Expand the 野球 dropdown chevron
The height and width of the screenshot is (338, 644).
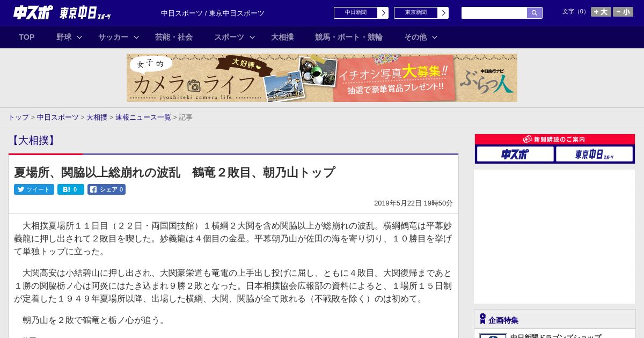[x=79, y=37]
